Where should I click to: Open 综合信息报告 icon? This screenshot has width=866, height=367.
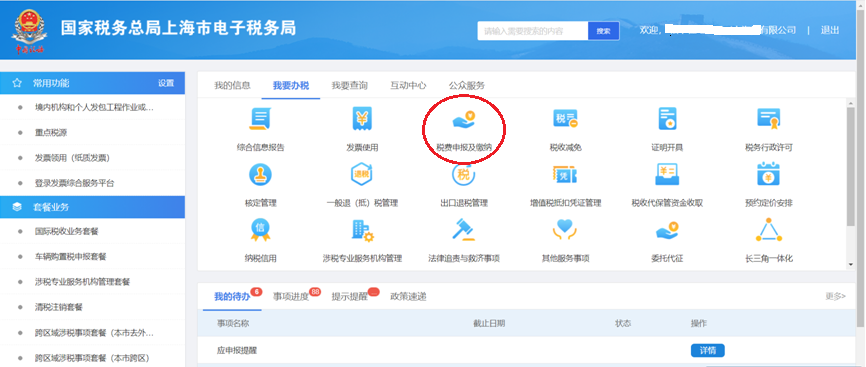click(x=260, y=119)
